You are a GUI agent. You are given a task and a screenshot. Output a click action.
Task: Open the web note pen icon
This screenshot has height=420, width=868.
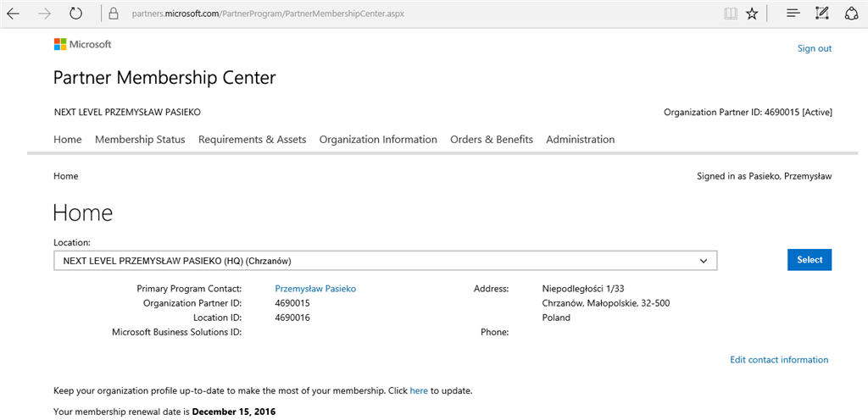822,14
